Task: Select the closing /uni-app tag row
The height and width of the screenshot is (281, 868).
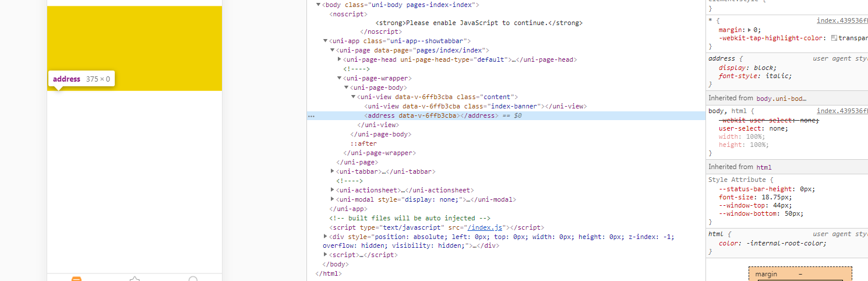Action: 348,209
